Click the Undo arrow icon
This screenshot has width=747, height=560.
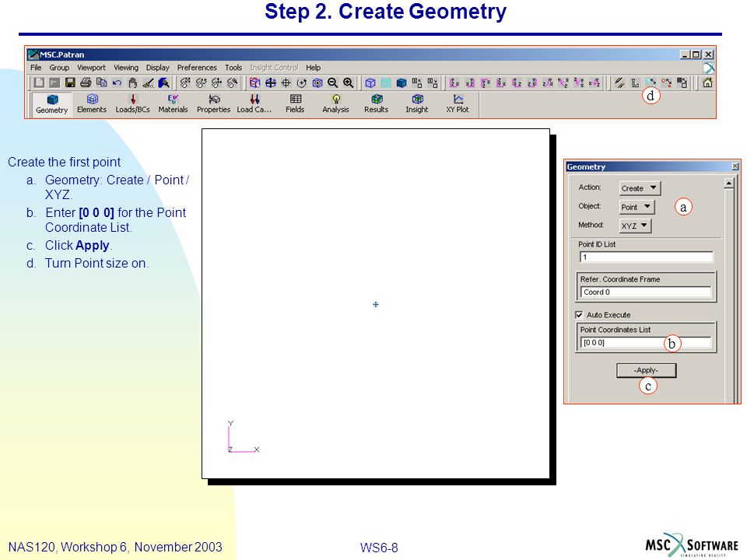point(117,83)
